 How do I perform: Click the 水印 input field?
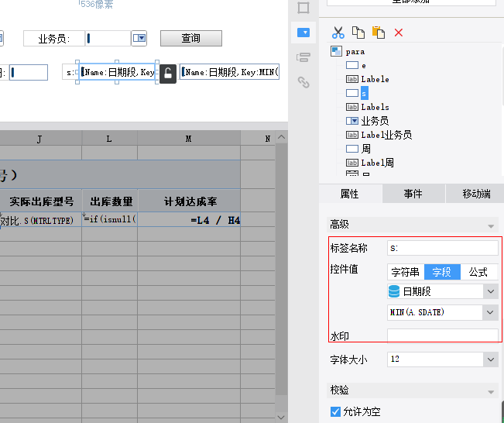(x=442, y=335)
